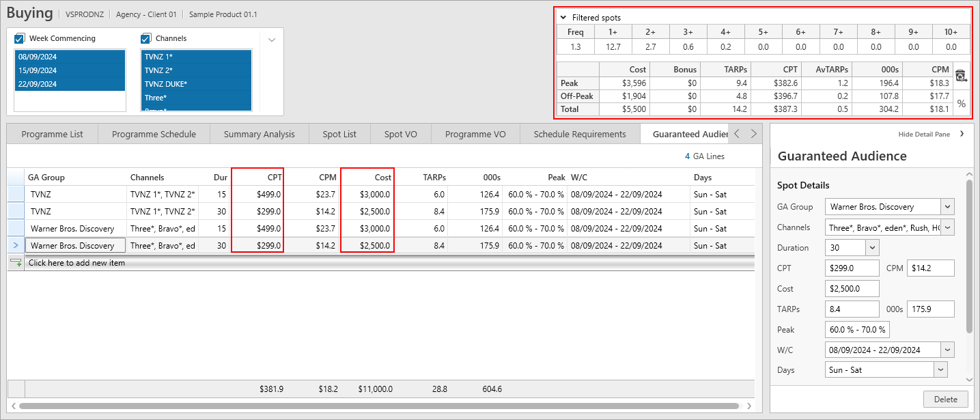This screenshot has width=980, height=420.
Task: Select TVNZ DUKE* in Channels list
Action: pos(196,84)
